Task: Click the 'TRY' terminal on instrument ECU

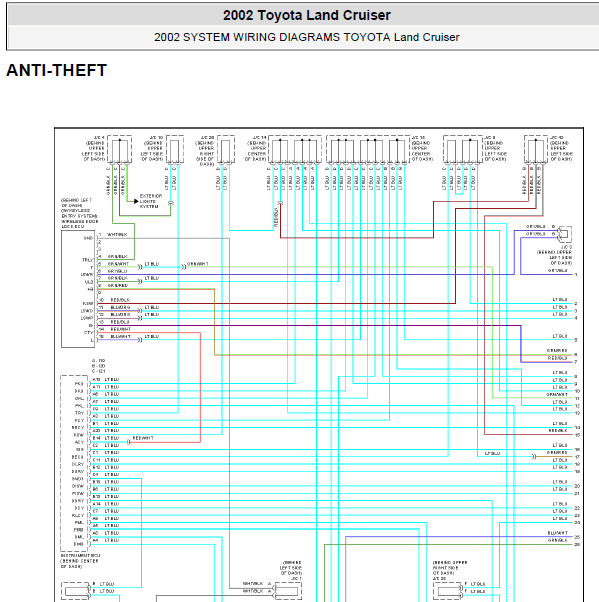Action: (79, 413)
